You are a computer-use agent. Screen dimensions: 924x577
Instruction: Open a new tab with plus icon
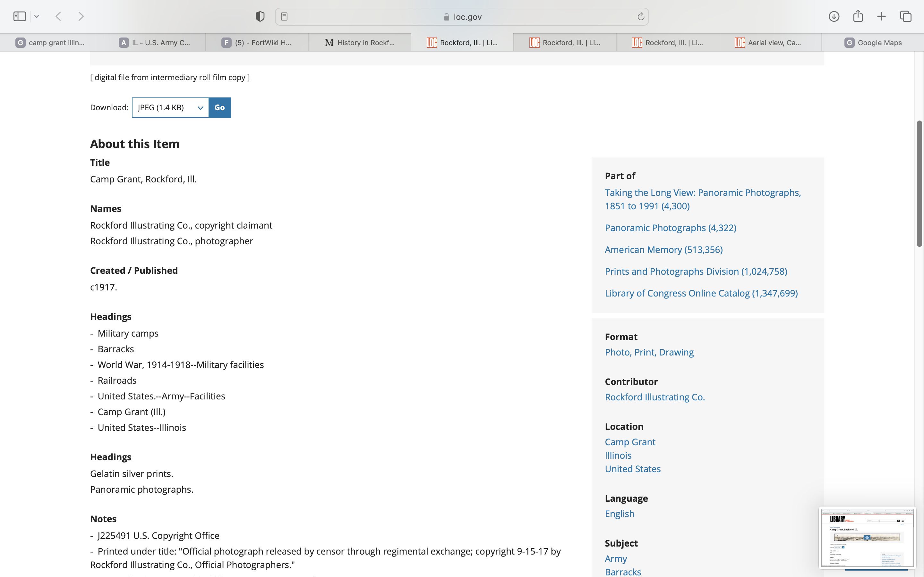pos(881,16)
